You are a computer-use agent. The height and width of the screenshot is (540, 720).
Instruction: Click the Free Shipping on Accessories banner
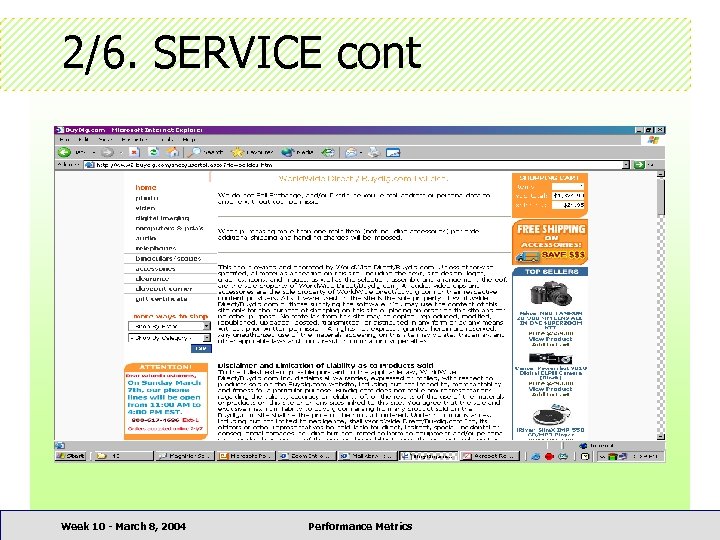coord(550,242)
